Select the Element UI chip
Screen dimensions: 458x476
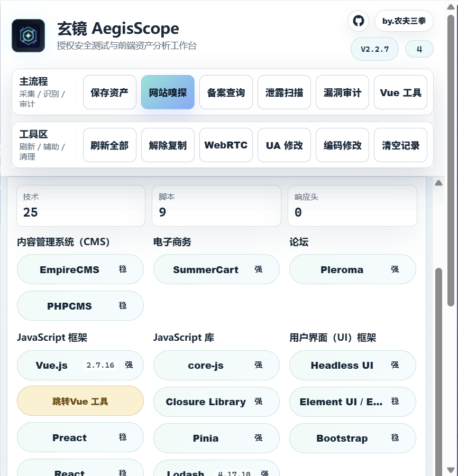353,402
